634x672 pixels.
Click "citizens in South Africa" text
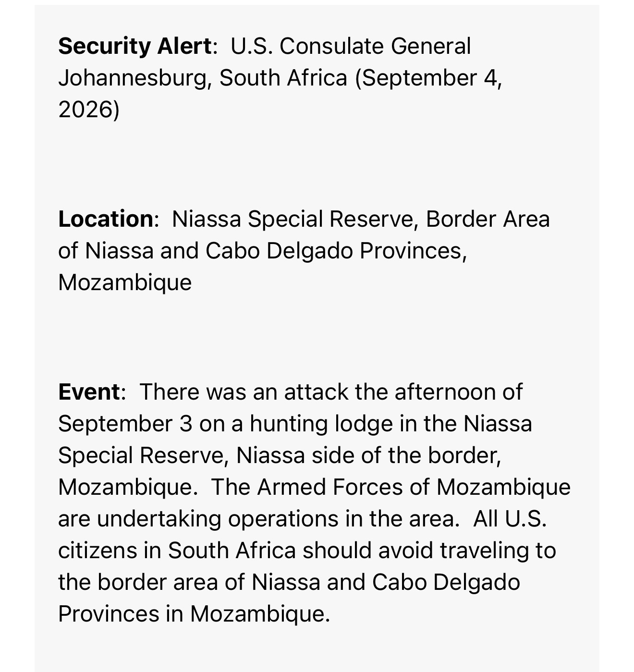[177, 550]
